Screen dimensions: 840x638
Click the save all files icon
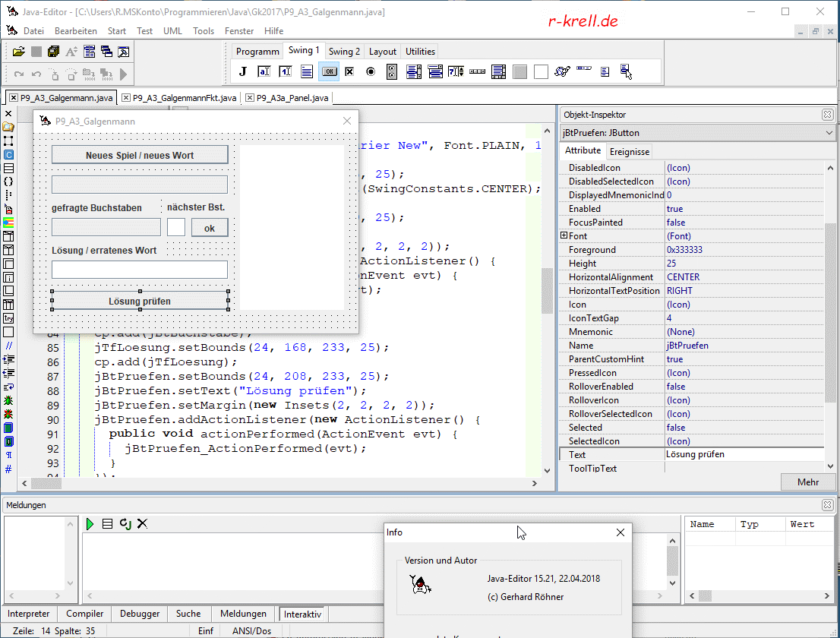point(54,52)
